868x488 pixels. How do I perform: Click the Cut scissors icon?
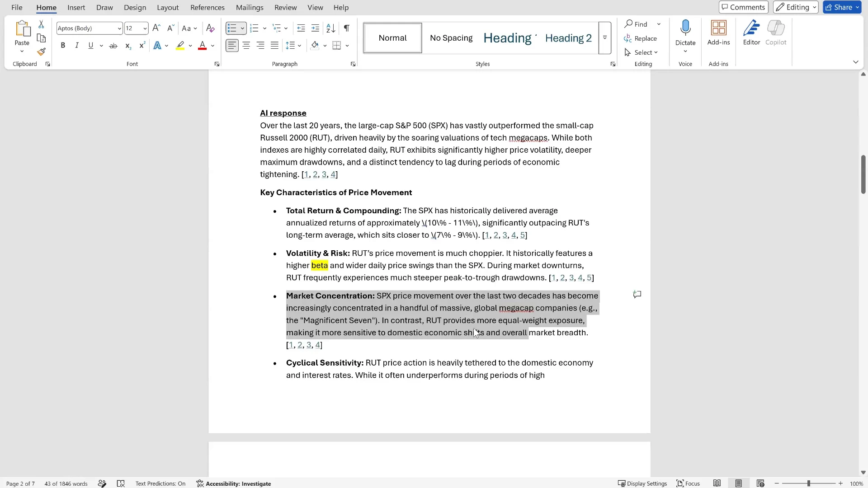(x=41, y=24)
